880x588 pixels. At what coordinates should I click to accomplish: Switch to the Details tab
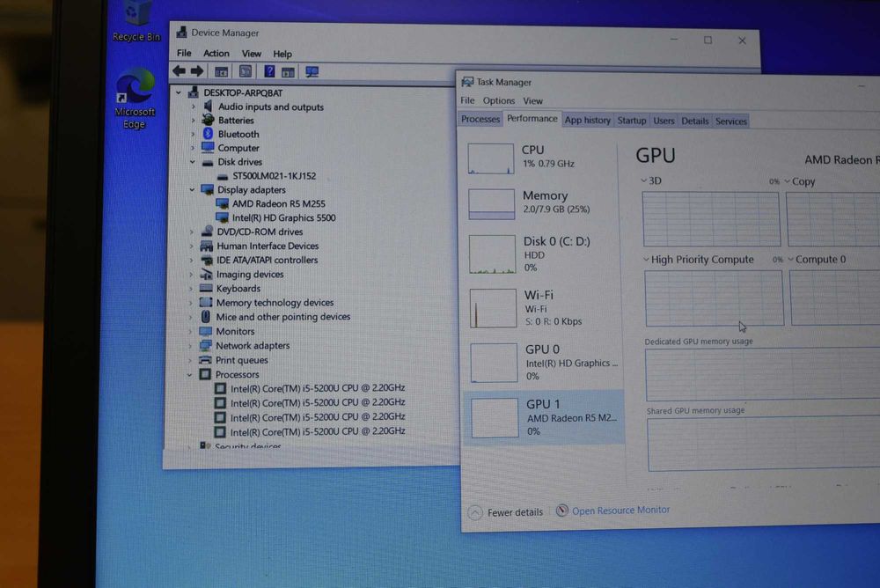click(694, 121)
